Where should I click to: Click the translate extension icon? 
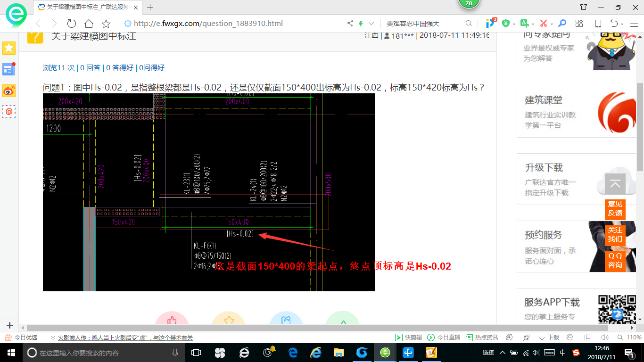pos(524,24)
